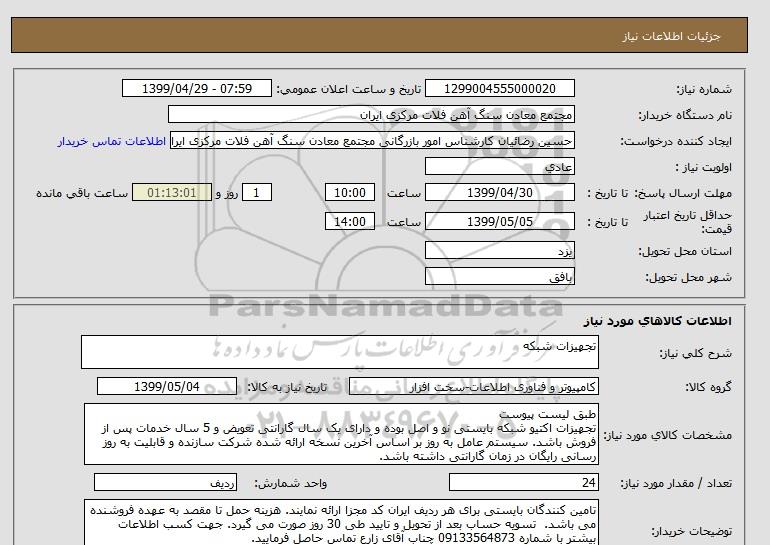Click the تاریخ و ساعت اعلان عمومی label
Screen dimensions: 770x545
click(349, 89)
